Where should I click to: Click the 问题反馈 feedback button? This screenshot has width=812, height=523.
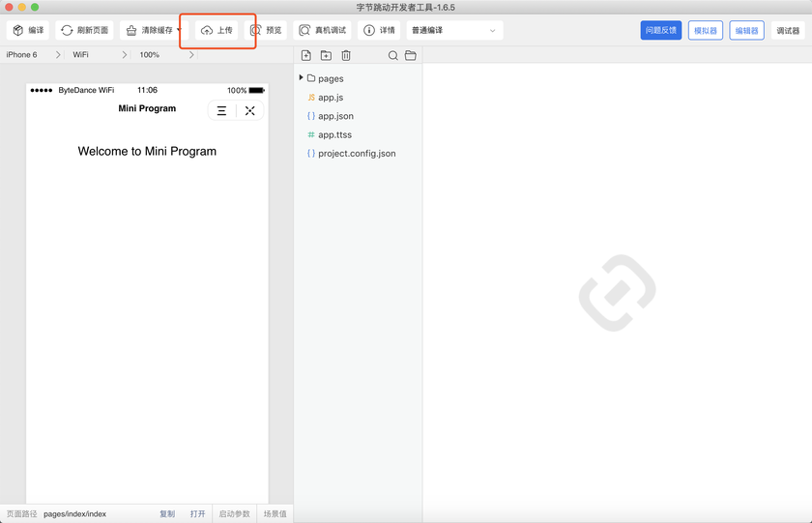pos(661,30)
